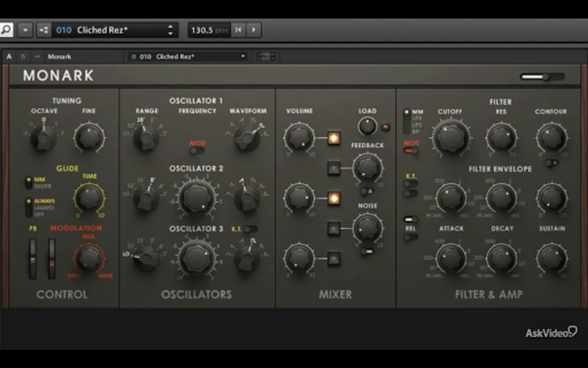Click the modulation wheel next to PB
The image size is (588, 368).
51,259
